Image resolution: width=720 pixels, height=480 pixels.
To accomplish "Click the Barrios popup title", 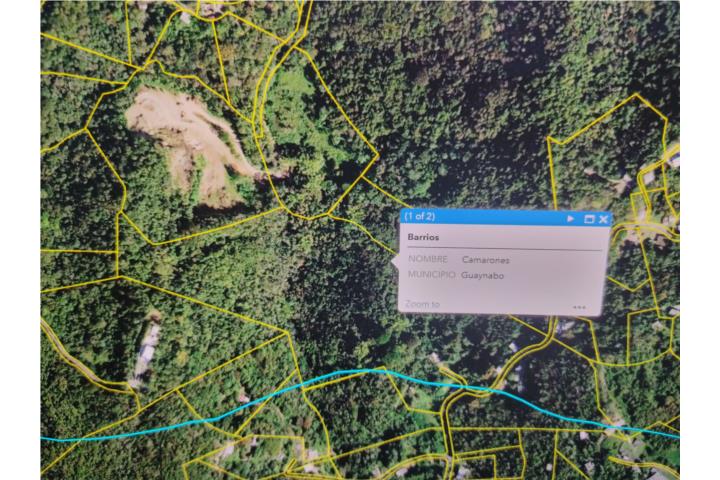I will pos(423,237).
